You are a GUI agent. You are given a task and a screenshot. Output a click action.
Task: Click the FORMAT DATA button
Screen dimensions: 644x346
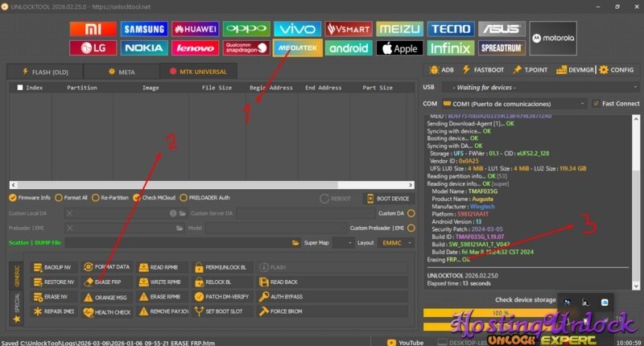[x=107, y=267]
